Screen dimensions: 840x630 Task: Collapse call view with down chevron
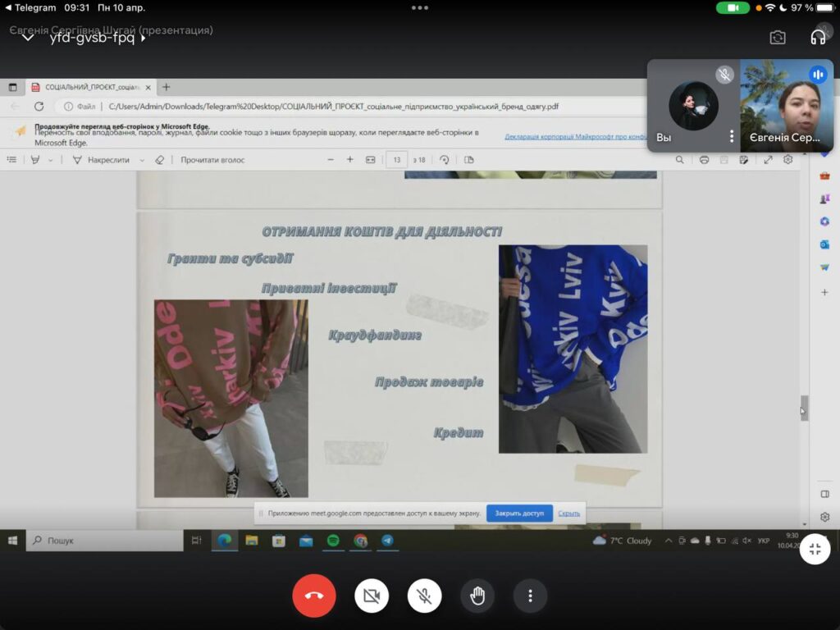[x=27, y=38]
